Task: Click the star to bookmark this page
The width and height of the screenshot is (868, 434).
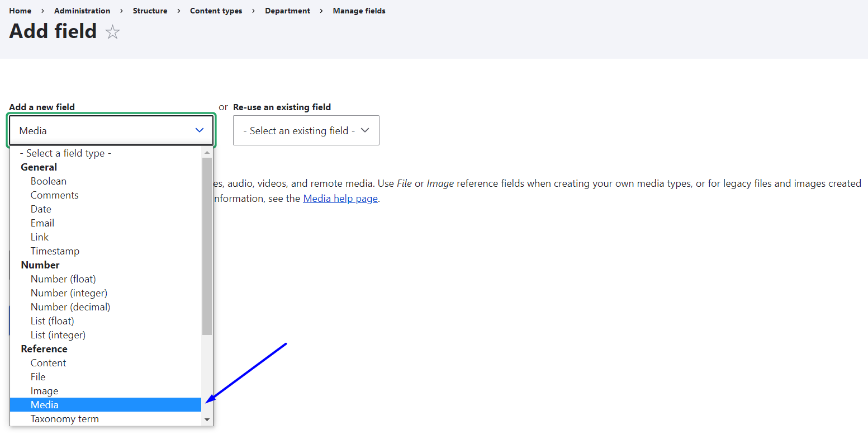Action: click(x=112, y=32)
